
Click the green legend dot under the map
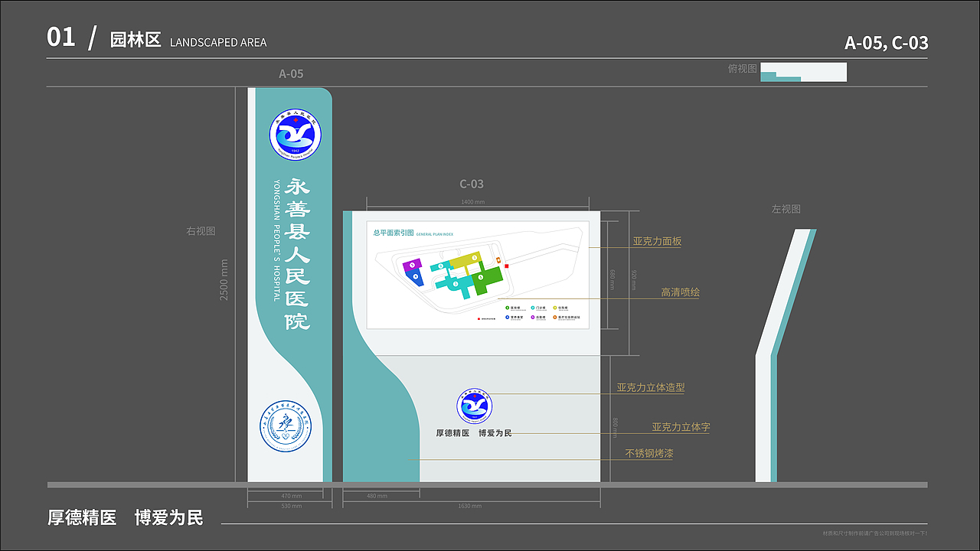point(507,308)
